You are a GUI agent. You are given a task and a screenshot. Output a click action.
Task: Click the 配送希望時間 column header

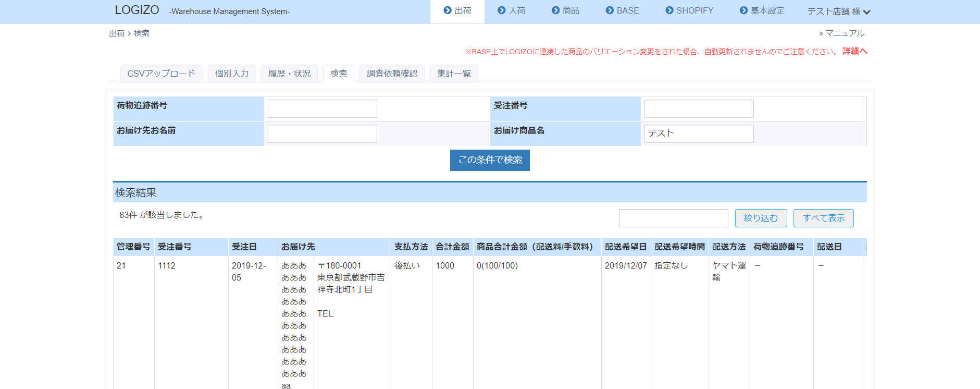pos(679,247)
